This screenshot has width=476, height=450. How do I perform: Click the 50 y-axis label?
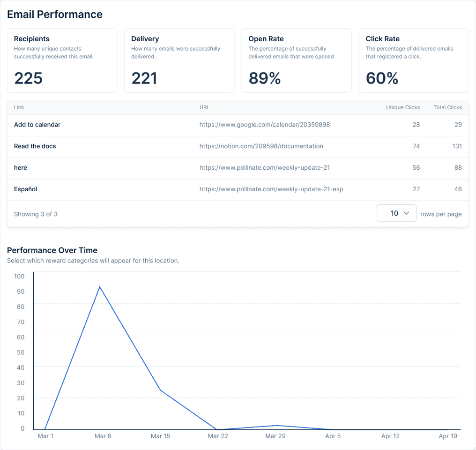click(21, 352)
